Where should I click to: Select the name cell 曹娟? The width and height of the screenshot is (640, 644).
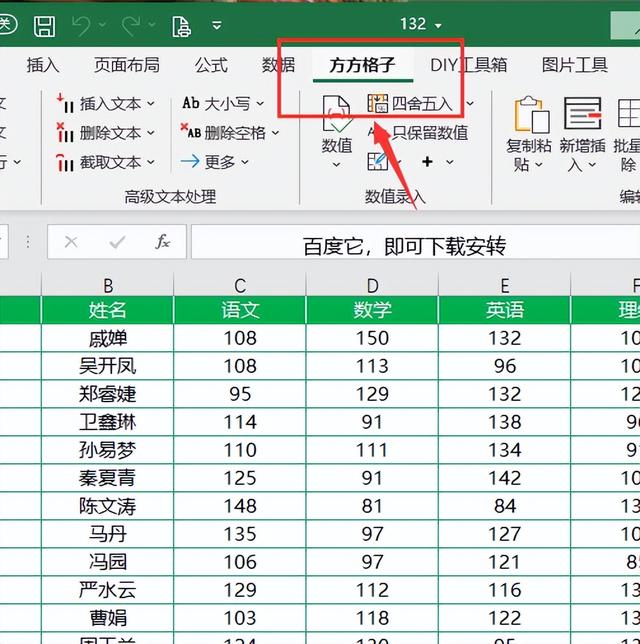pyautogui.click(x=108, y=618)
